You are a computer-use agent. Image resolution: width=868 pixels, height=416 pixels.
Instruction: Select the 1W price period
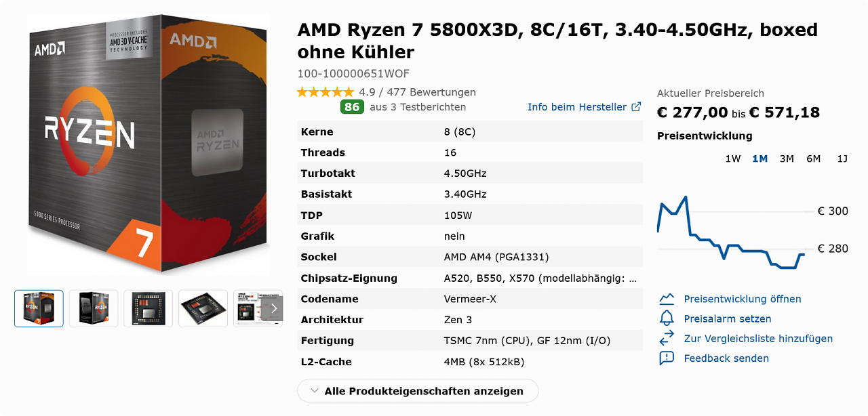pyautogui.click(x=733, y=159)
